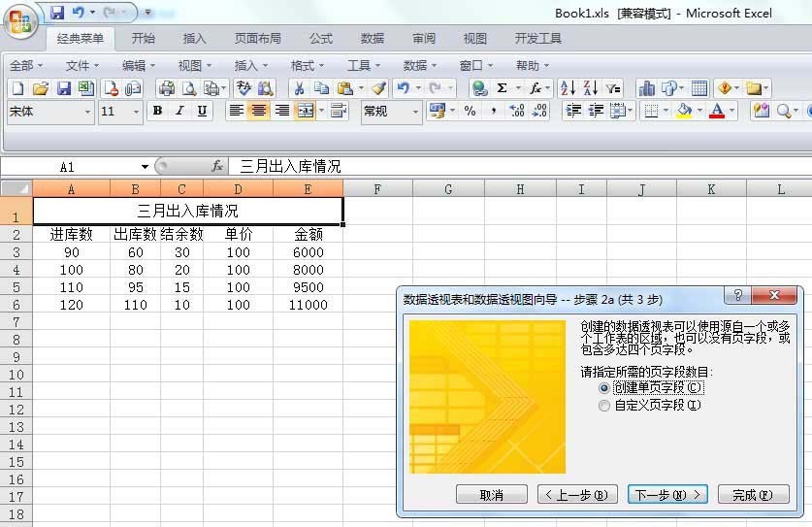Click the select-all corner of the grid
Image resolution: width=812 pixels, height=527 pixels.
point(16,188)
